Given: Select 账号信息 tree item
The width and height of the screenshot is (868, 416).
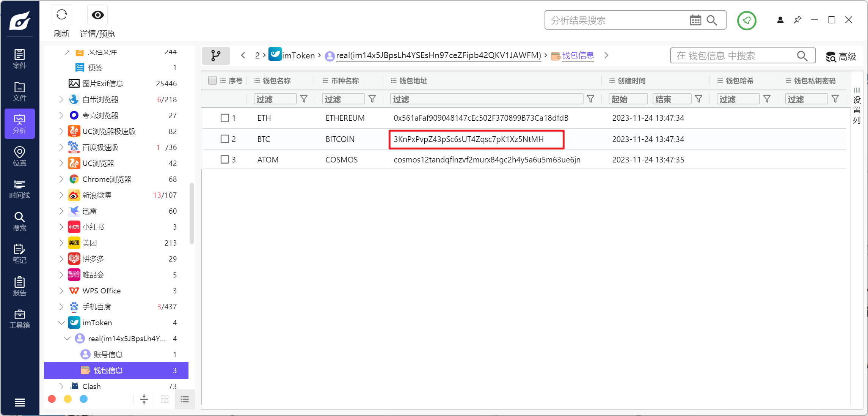Looking at the screenshot, I should (116, 355).
